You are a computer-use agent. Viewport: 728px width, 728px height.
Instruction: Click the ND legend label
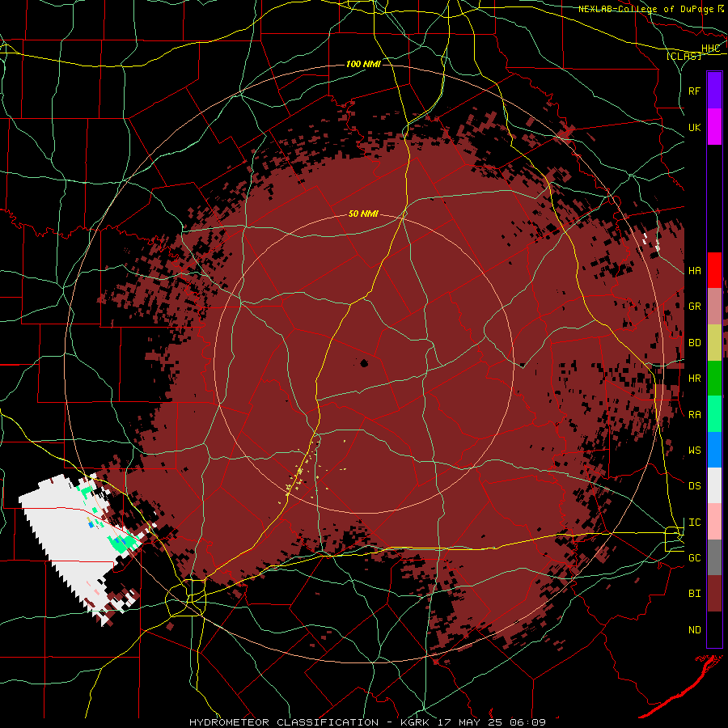click(x=695, y=630)
